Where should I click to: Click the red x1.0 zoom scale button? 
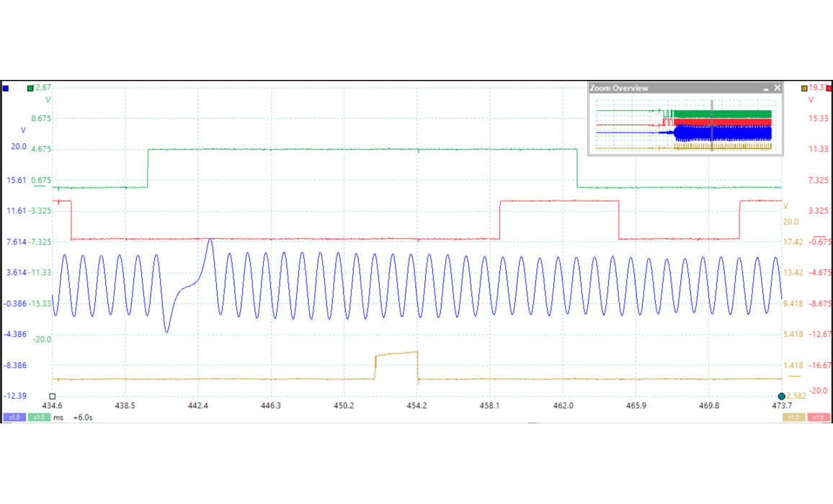[818, 418]
